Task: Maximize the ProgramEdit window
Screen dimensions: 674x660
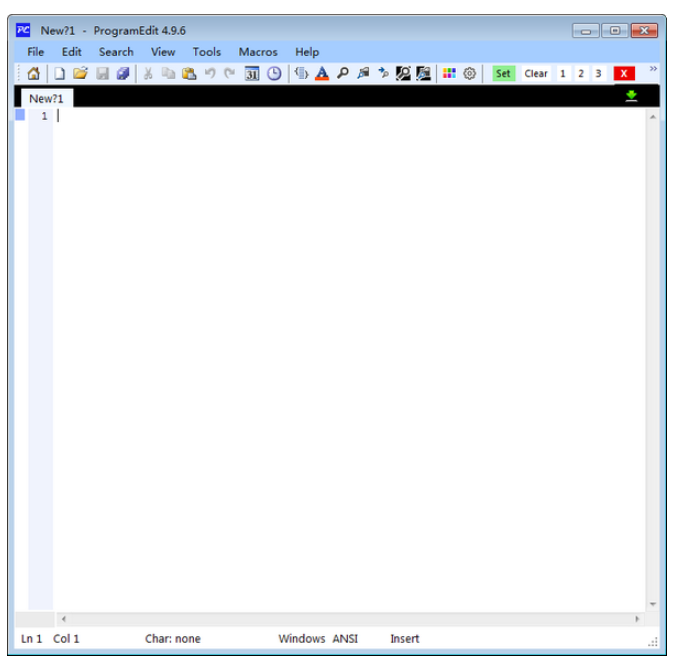Action: click(615, 31)
